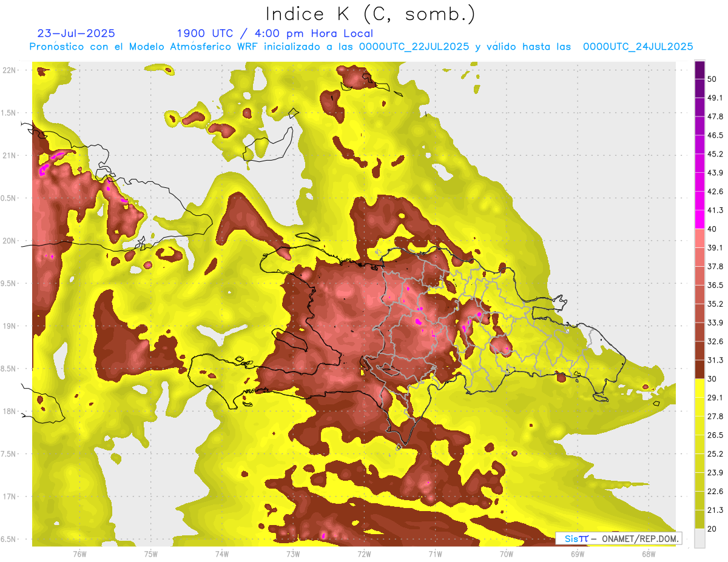The width and height of the screenshot is (728, 562).
Task: Click the "6.5N" latitude label
Action: pos(8,539)
